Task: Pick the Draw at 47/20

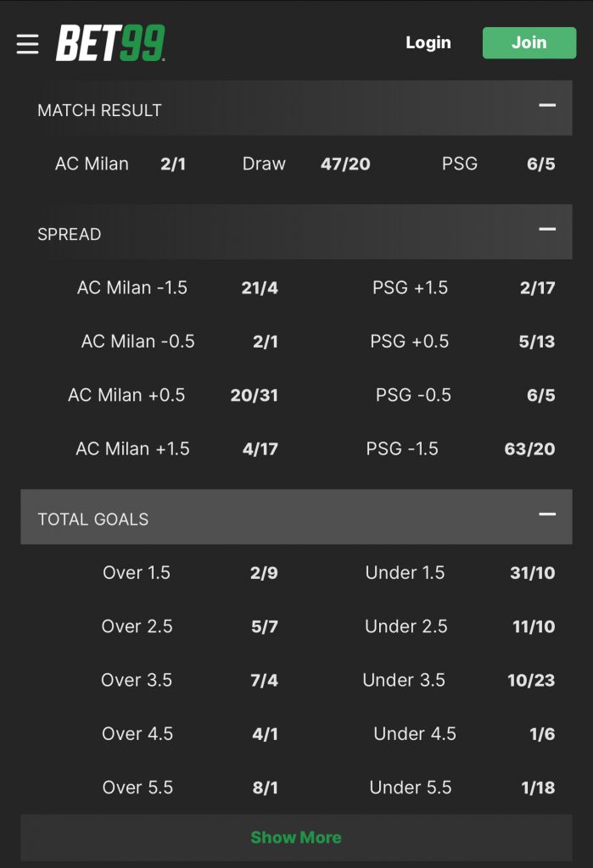Action: (306, 164)
